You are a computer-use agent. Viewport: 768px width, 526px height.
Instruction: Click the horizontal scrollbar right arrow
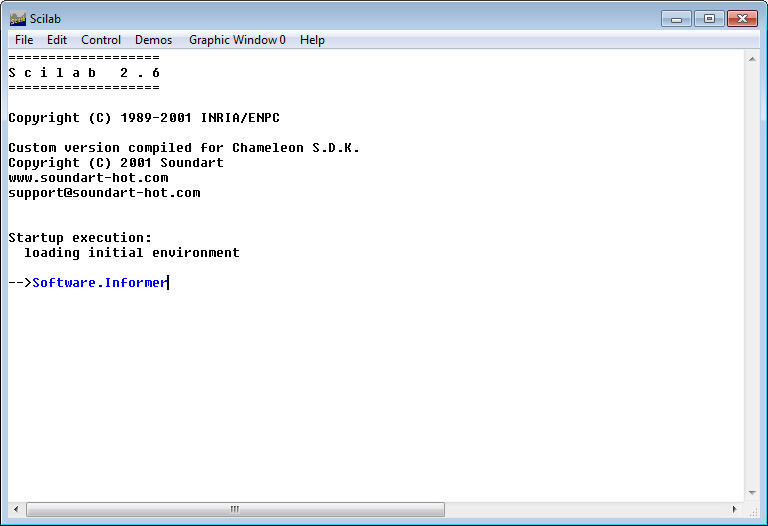click(x=734, y=509)
